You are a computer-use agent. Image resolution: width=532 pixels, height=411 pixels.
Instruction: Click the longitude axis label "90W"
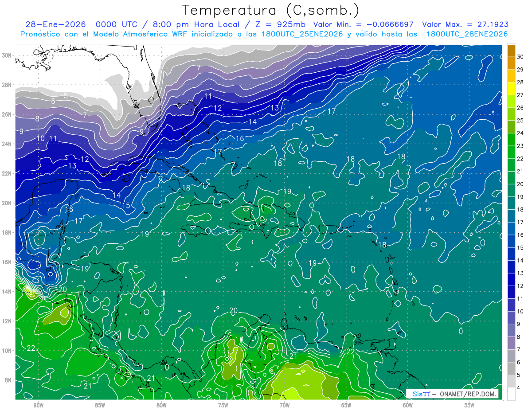tap(38, 406)
